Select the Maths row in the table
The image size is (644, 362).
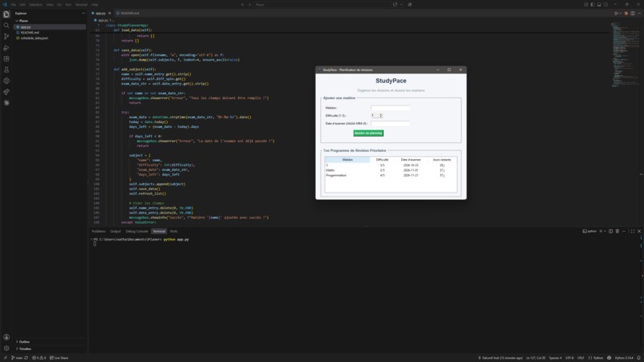click(391, 170)
